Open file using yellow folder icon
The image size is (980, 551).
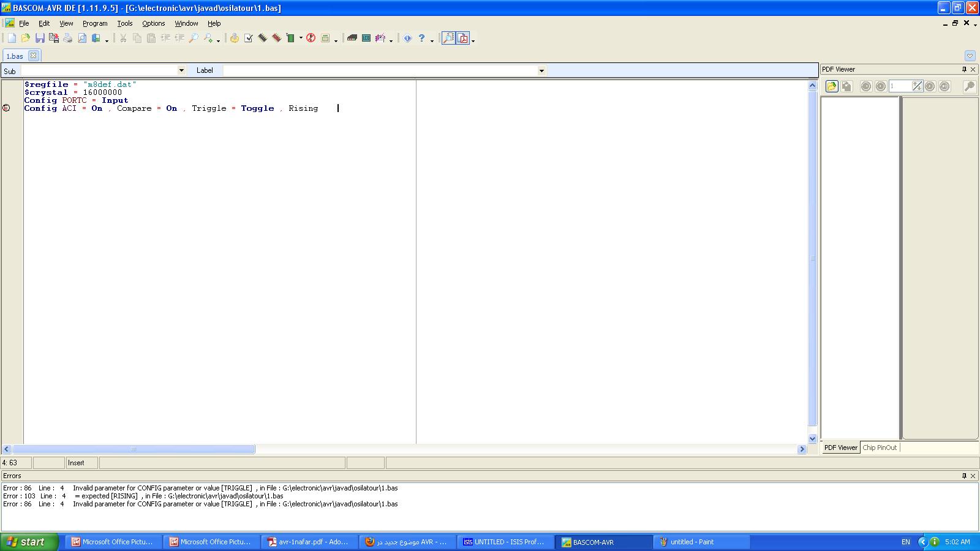pyautogui.click(x=26, y=38)
